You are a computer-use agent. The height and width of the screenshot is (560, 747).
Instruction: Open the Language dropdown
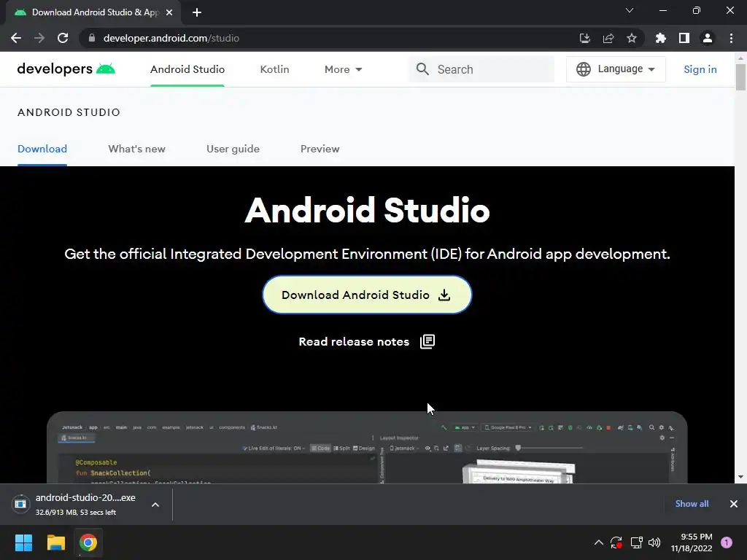(616, 69)
